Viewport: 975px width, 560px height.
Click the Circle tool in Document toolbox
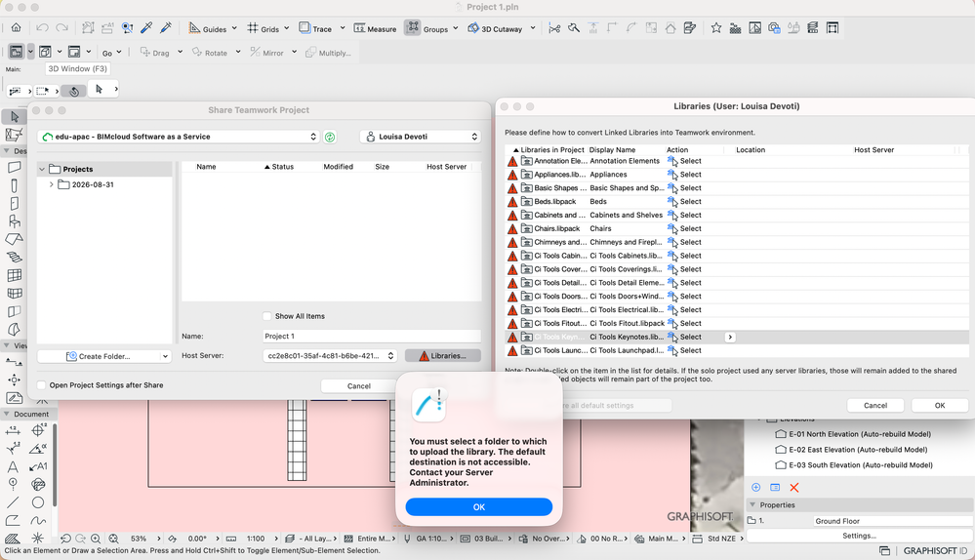38,502
